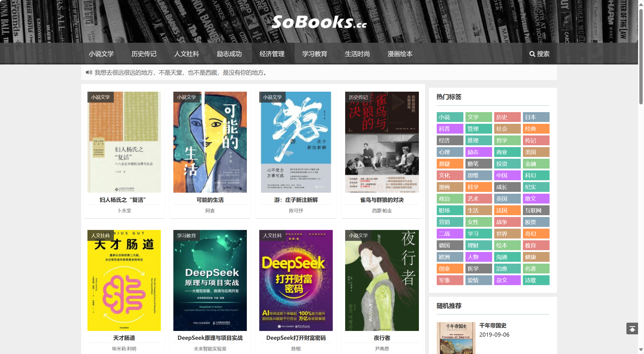The width and height of the screenshot is (644, 354).
Task: Select the 哲学 tag
Action: pyautogui.click(x=507, y=140)
